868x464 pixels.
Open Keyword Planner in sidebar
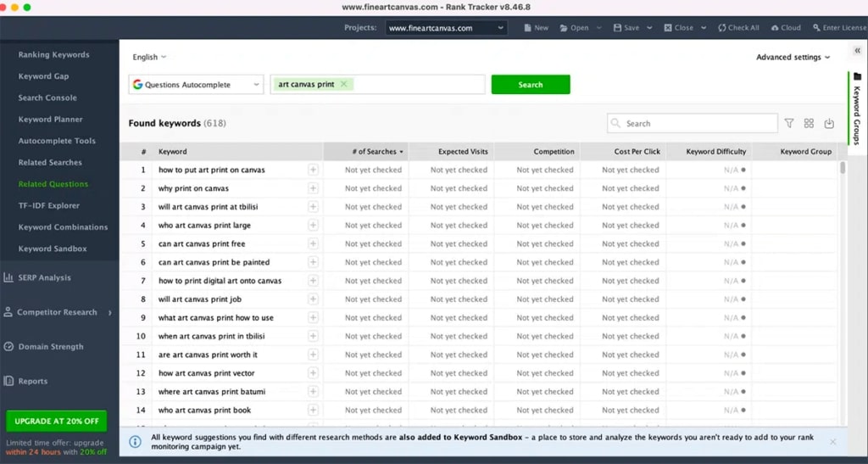pos(50,120)
